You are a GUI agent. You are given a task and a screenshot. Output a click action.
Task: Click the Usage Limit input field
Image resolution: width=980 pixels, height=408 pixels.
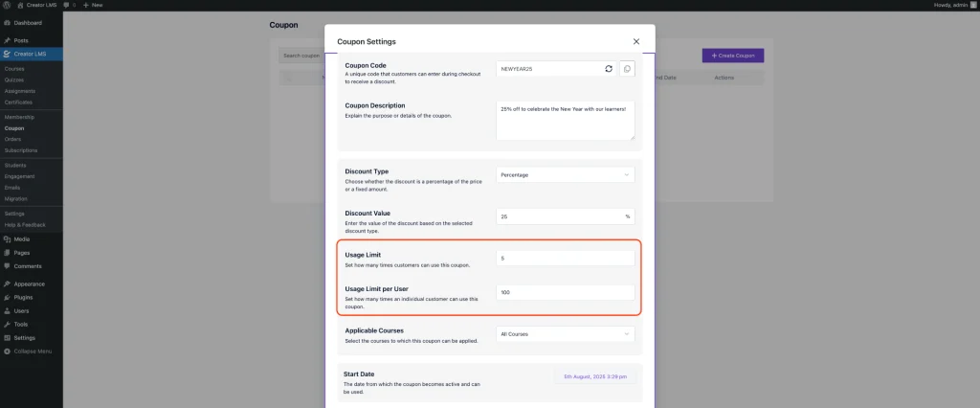click(565, 258)
